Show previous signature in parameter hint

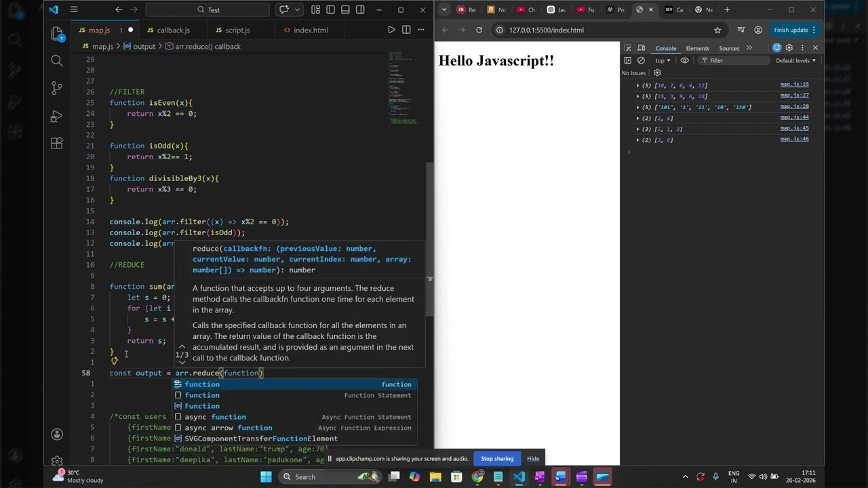pyautogui.click(x=182, y=347)
